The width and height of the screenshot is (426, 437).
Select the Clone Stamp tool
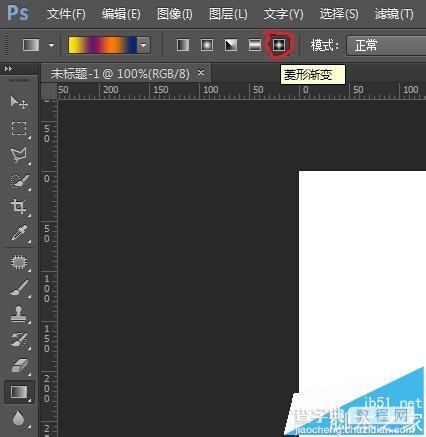[19, 314]
